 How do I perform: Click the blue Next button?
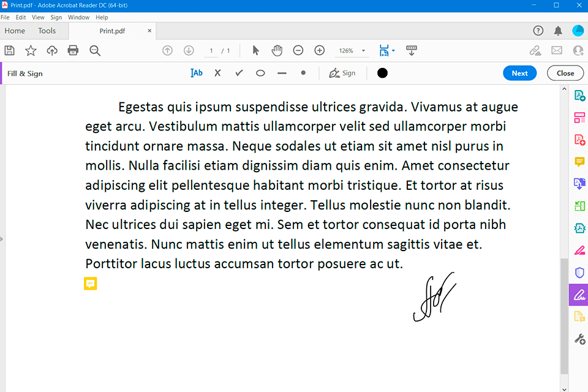tap(519, 73)
